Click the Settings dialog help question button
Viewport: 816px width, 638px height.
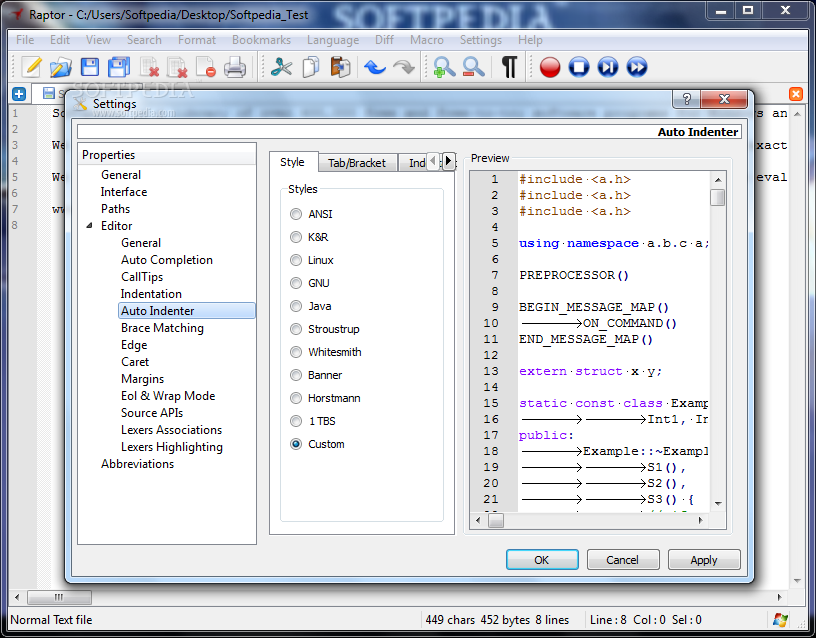click(x=686, y=99)
